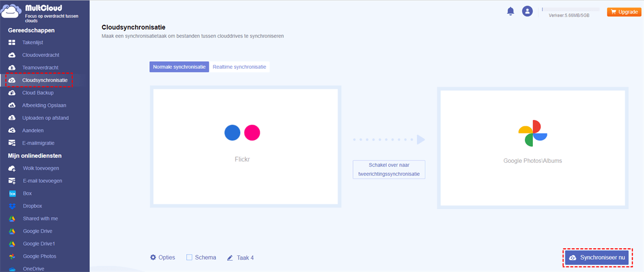The height and width of the screenshot is (272, 644).
Task: Click the Takenlijst grid icon
Action: click(12, 42)
